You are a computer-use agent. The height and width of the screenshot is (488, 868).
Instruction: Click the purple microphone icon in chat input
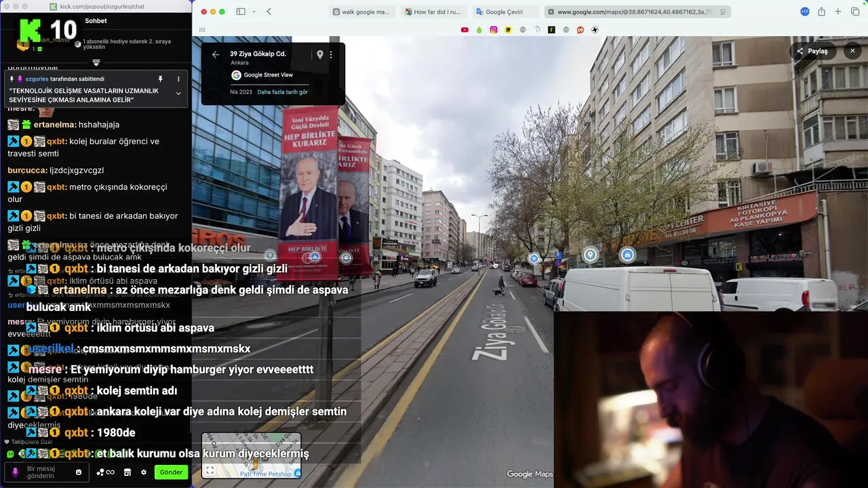pyautogui.click(x=16, y=472)
